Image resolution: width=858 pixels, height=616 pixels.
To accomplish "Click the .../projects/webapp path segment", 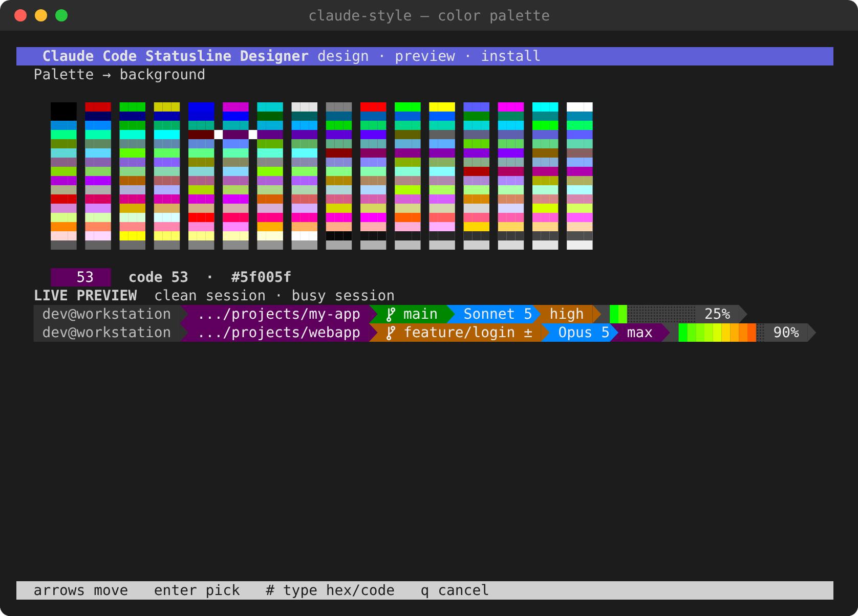I will pyautogui.click(x=279, y=333).
